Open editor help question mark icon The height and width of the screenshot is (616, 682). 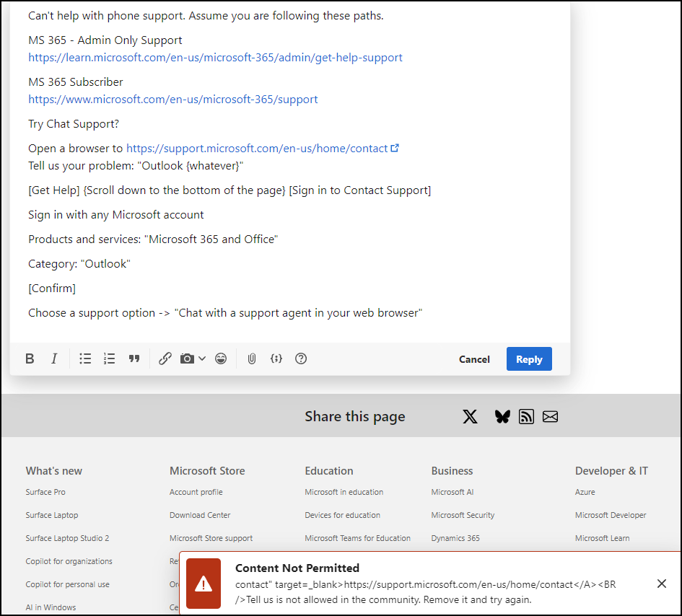click(x=301, y=359)
